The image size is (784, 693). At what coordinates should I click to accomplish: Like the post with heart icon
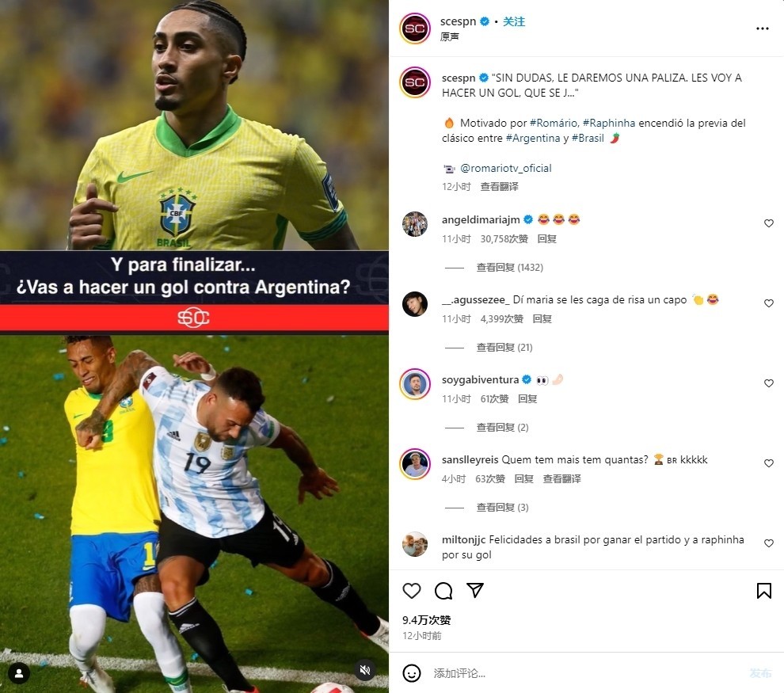coord(412,591)
